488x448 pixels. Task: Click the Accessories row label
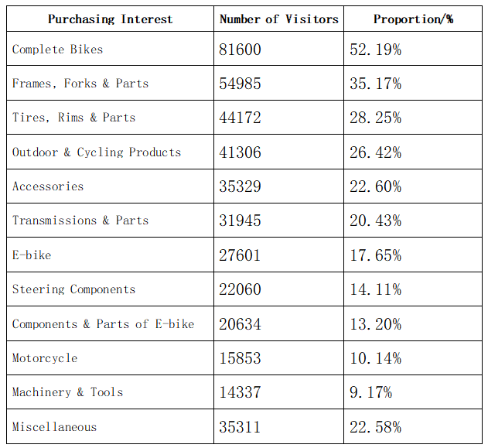click(48, 186)
